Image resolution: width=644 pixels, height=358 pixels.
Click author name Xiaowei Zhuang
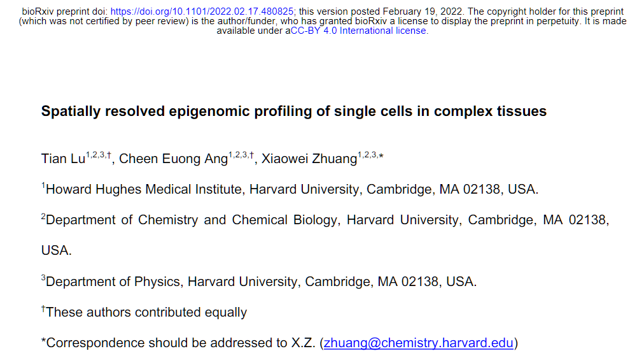pos(309,159)
